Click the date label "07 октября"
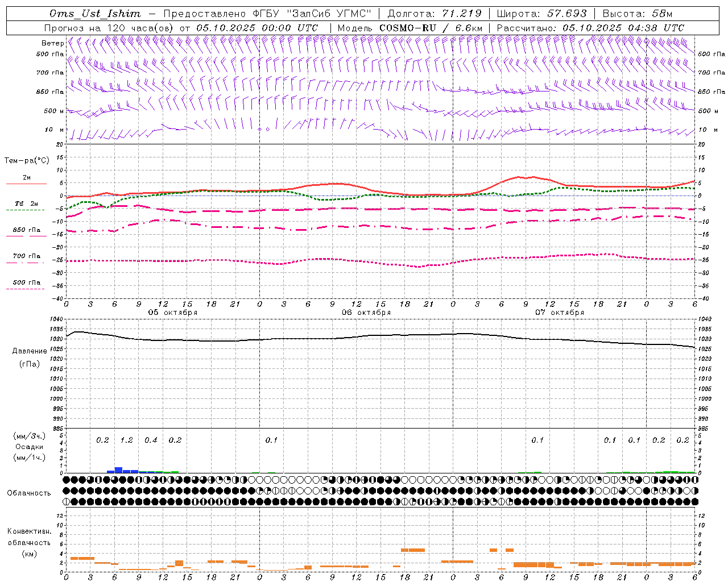728x582 pixels. click(560, 313)
